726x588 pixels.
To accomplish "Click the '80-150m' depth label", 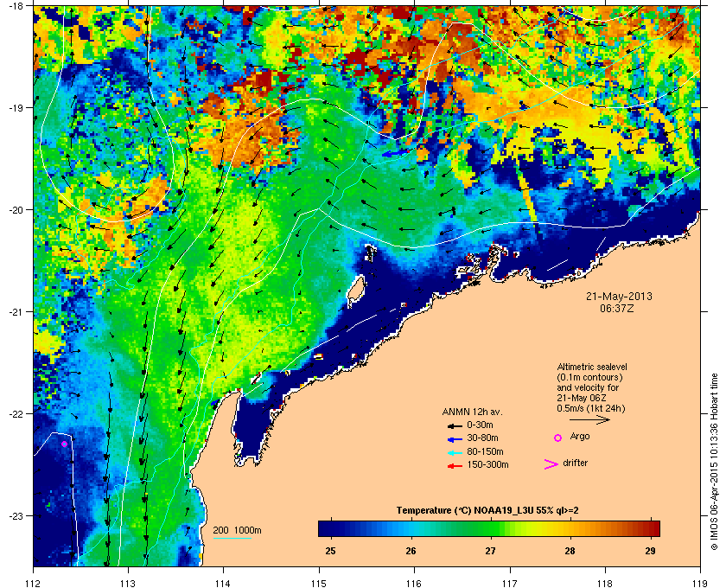I will [x=485, y=451].
